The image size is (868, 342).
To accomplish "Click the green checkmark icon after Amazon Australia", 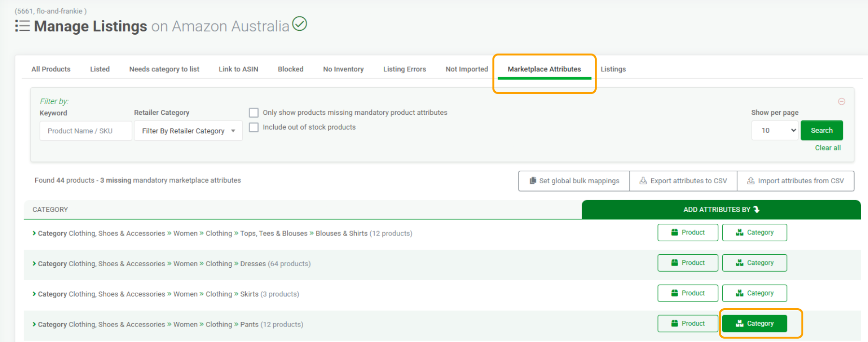I will pos(299,24).
